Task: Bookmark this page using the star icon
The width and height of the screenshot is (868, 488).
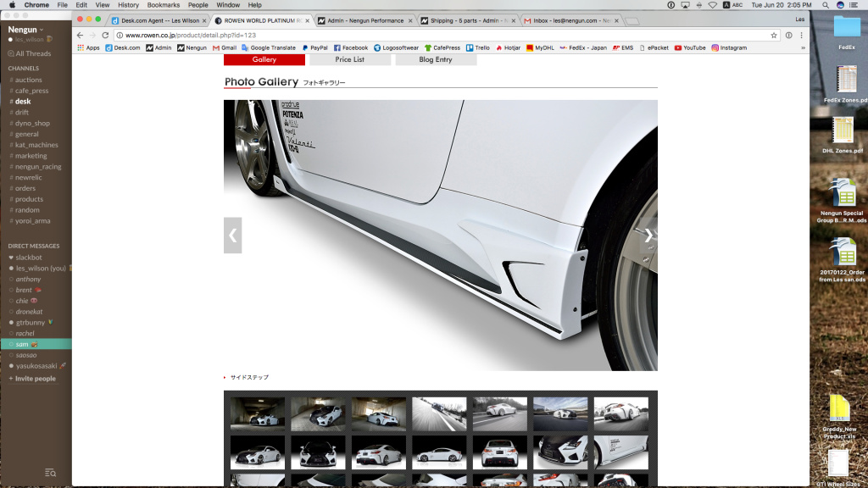Action: click(773, 36)
